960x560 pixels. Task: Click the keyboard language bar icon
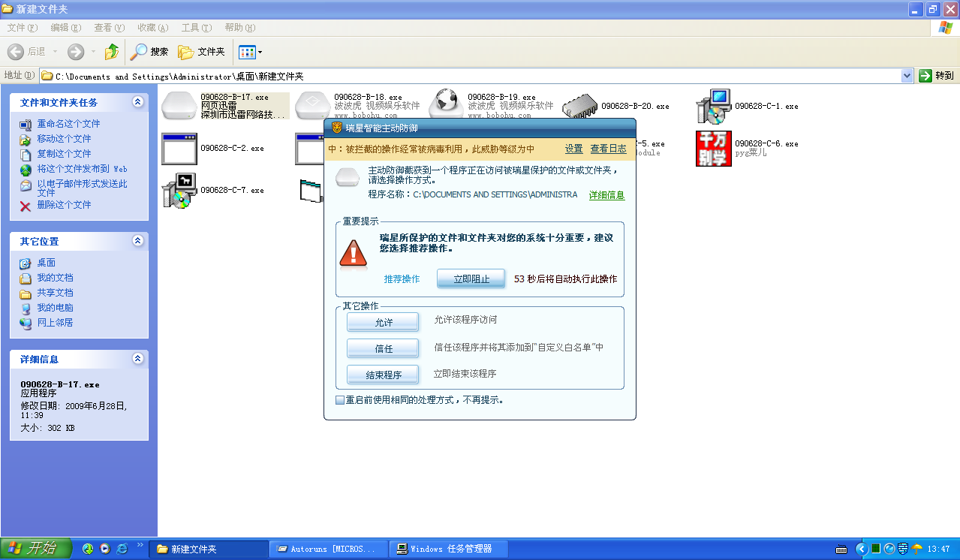pos(841,549)
